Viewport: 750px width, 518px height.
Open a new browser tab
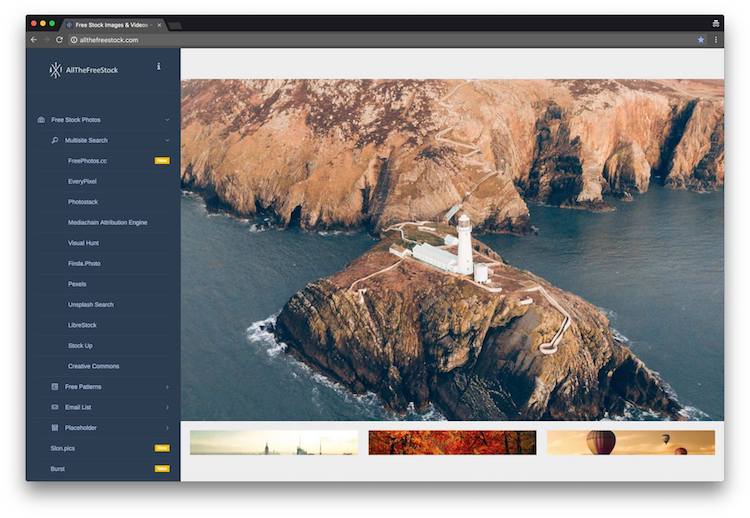tap(175, 25)
